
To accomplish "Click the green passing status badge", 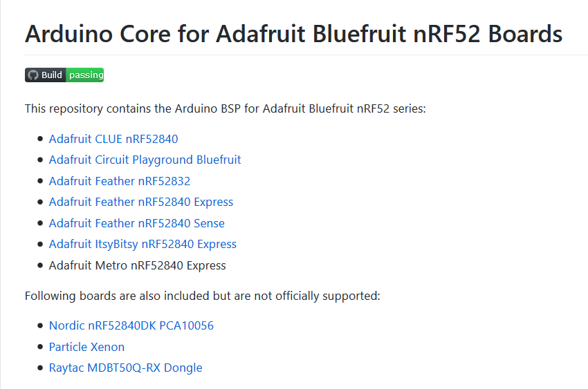I will click(x=86, y=75).
